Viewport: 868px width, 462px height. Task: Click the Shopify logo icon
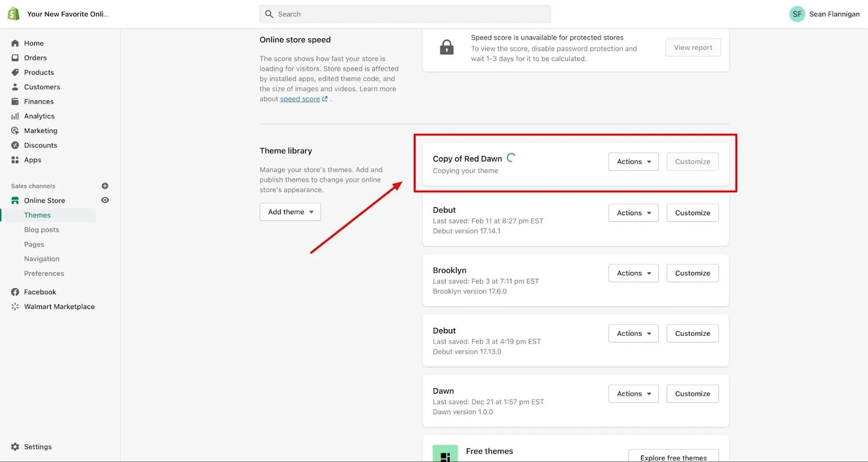[x=14, y=14]
